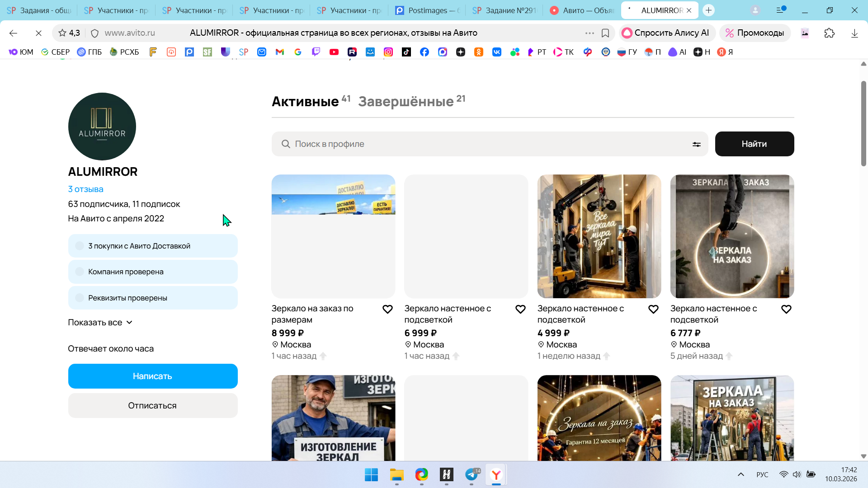
Task: Heart the 6 777 ₽ mirror listing
Action: pos(786,310)
